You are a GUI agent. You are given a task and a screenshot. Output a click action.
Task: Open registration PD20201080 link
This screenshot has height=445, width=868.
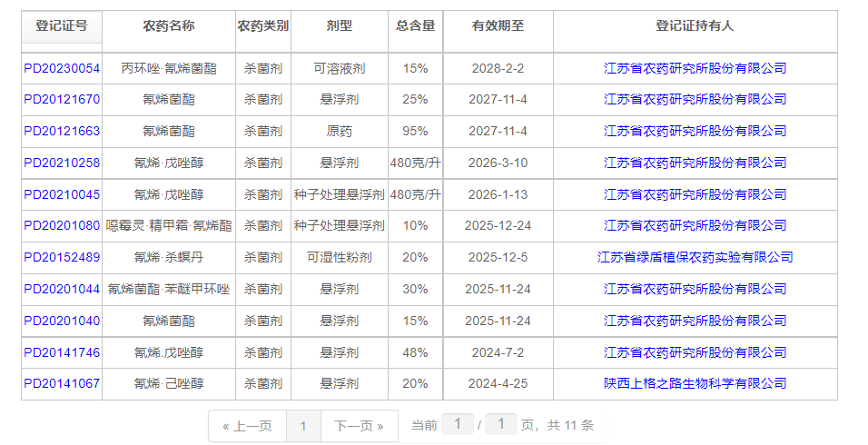pos(62,226)
